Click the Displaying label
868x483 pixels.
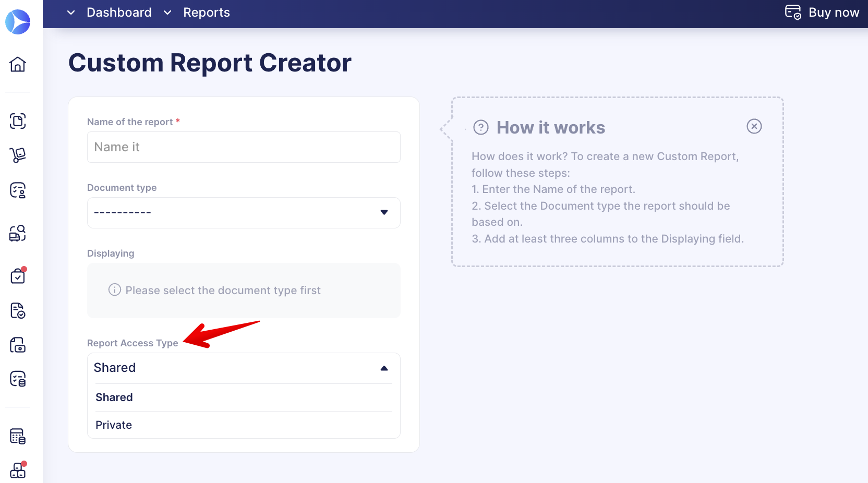tap(111, 253)
